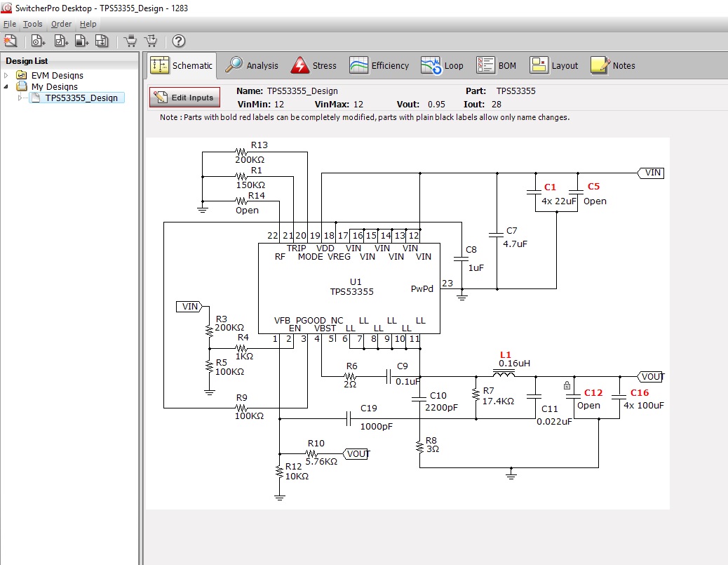
Task: Click the new design wizard toolbar icon
Action: pyautogui.click(x=11, y=41)
